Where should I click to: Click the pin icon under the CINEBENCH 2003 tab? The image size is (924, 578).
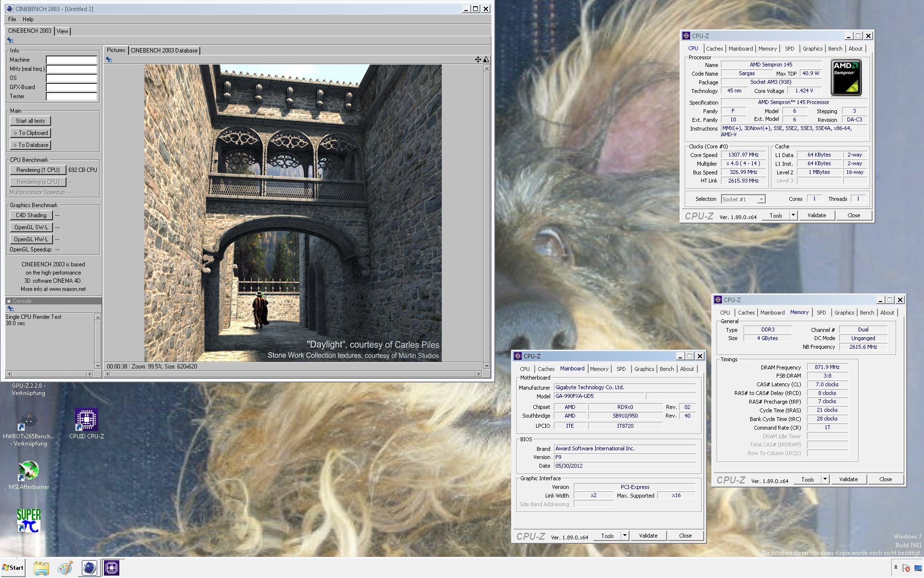[10, 40]
